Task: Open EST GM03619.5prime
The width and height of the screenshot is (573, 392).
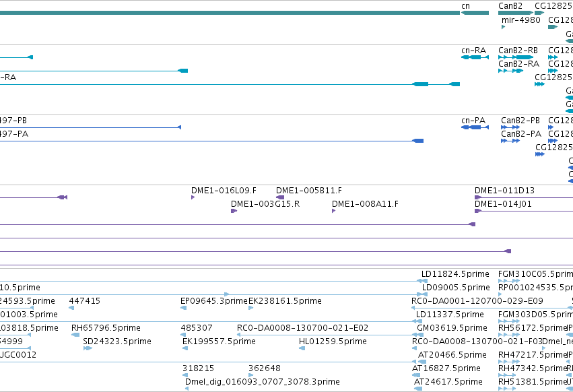Action: click(x=452, y=329)
